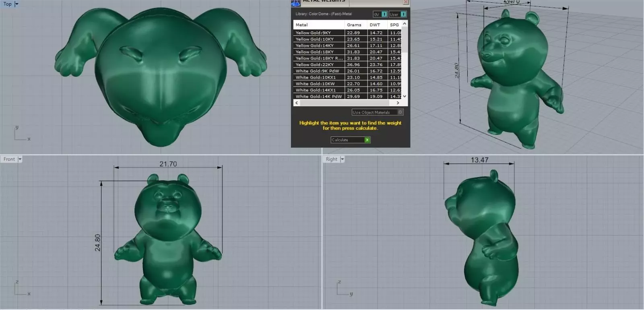Screen dimensions: 644x310
Task: Click the 21.70 width dimension in Front view
Action: (x=168, y=164)
